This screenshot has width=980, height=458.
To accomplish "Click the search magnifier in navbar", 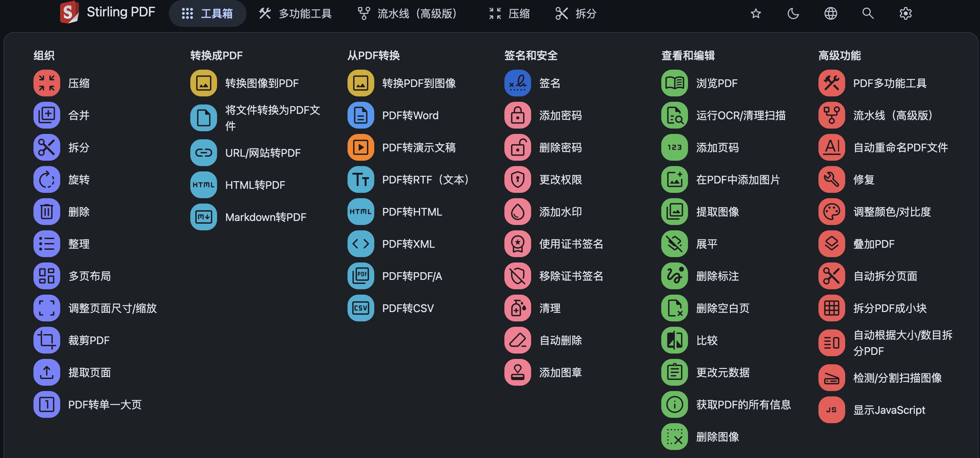I will (868, 14).
